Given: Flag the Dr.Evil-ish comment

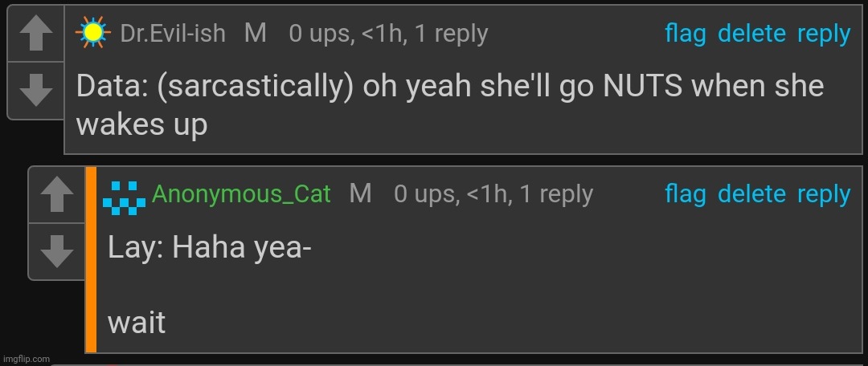Looking at the screenshot, I should click(686, 34).
